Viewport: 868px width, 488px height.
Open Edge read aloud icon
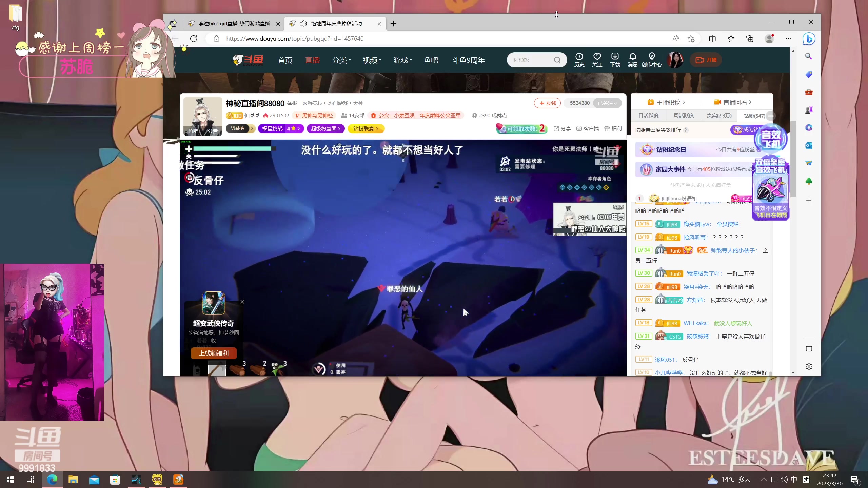pyautogui.click(x=675, y=39)
